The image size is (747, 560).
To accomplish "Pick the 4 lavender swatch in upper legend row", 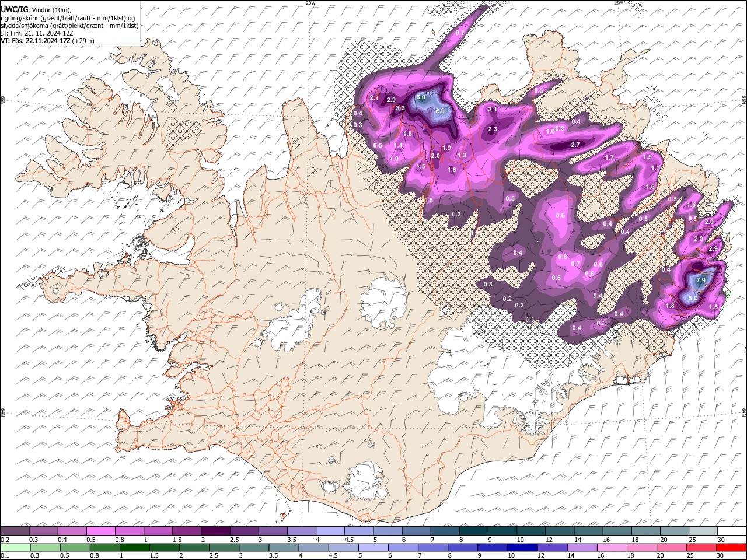I will click(329, 531).
